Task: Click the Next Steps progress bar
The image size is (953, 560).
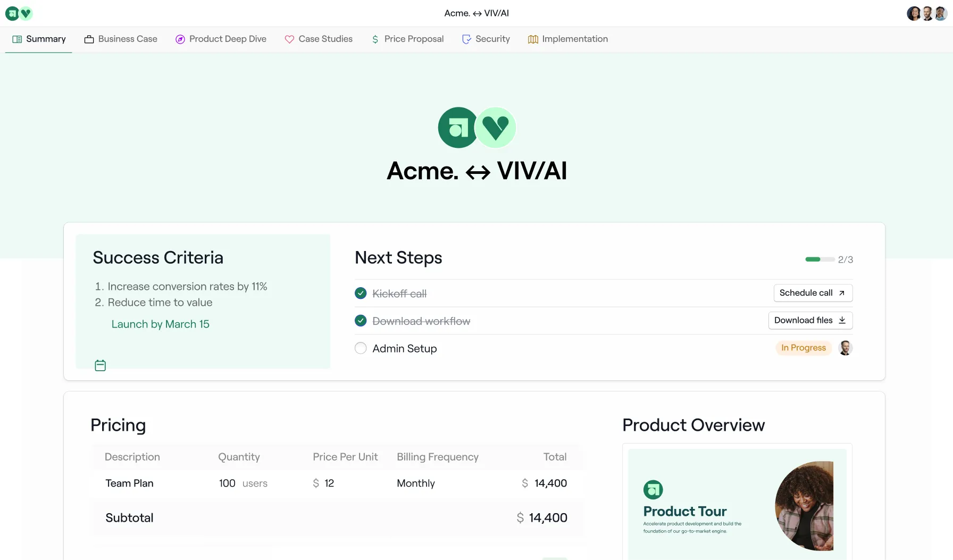Action: click(x=820, y=260)
